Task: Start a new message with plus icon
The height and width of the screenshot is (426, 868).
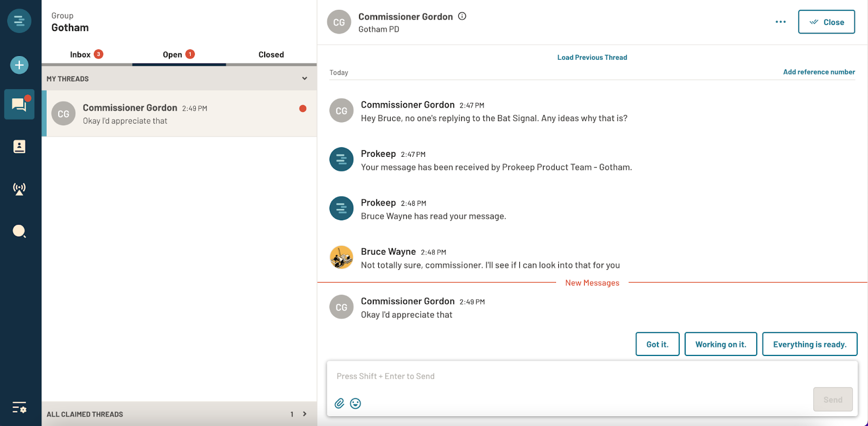Action: point(19,65)
